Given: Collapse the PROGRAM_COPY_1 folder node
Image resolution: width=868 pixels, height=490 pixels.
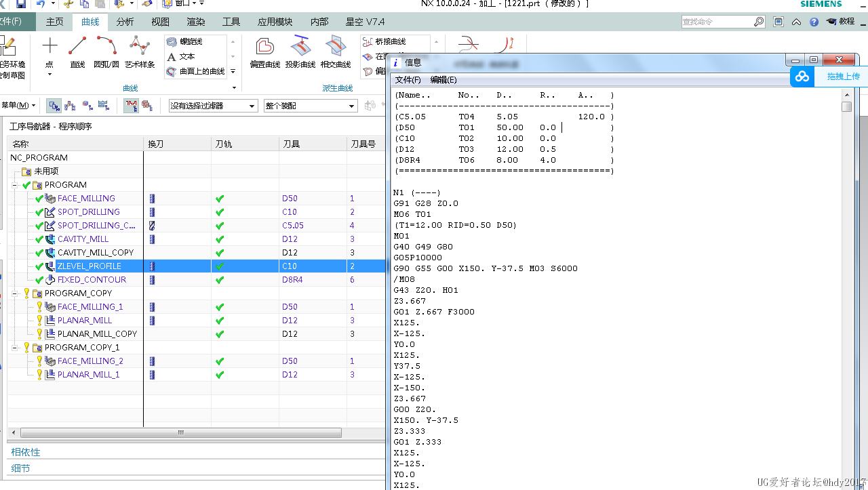Looking at the screenshot, I should pos(15,348).
